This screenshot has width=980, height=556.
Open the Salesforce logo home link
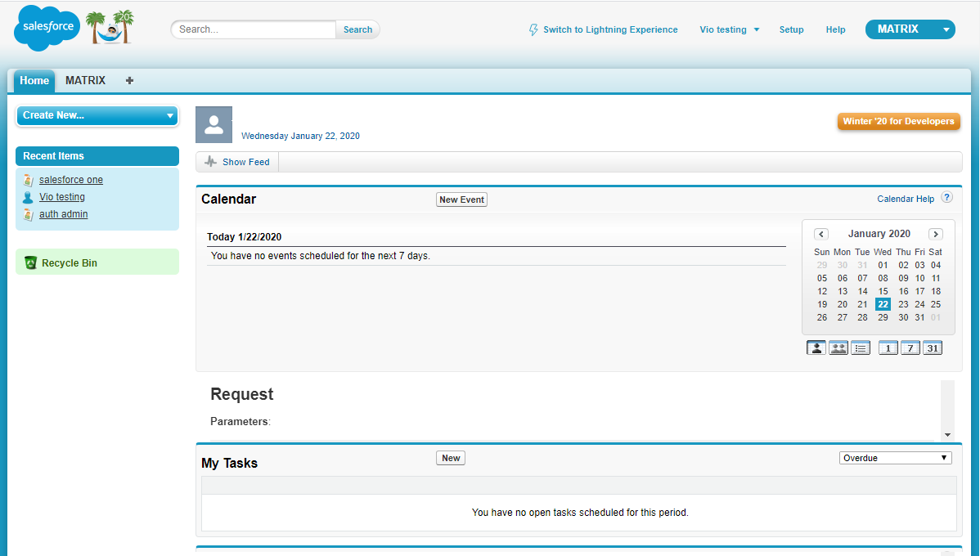point(47,28)
